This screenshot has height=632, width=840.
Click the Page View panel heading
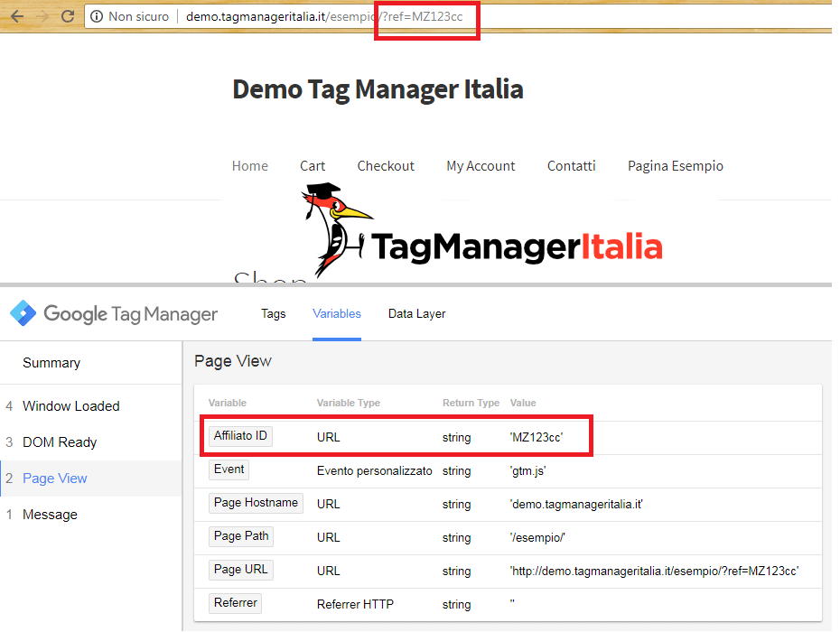pos(232,361)
